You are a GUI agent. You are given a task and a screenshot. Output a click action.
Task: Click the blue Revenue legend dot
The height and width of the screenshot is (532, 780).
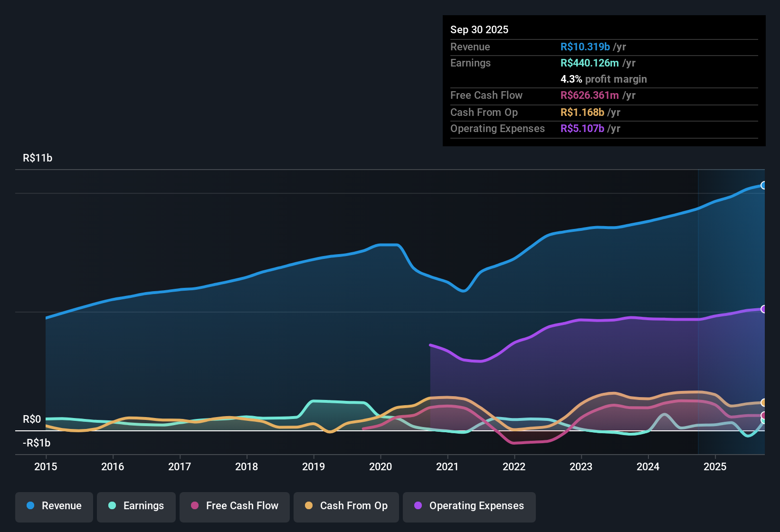[x=30, y=506]
